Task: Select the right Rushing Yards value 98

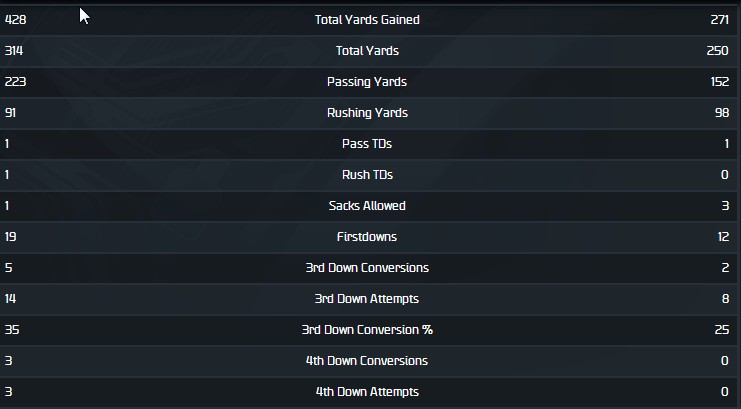Action: tap(723, 112)
